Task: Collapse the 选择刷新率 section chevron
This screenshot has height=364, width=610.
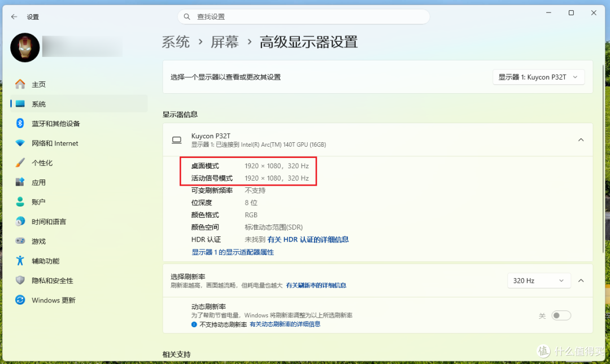Action: tap(581, 280)
